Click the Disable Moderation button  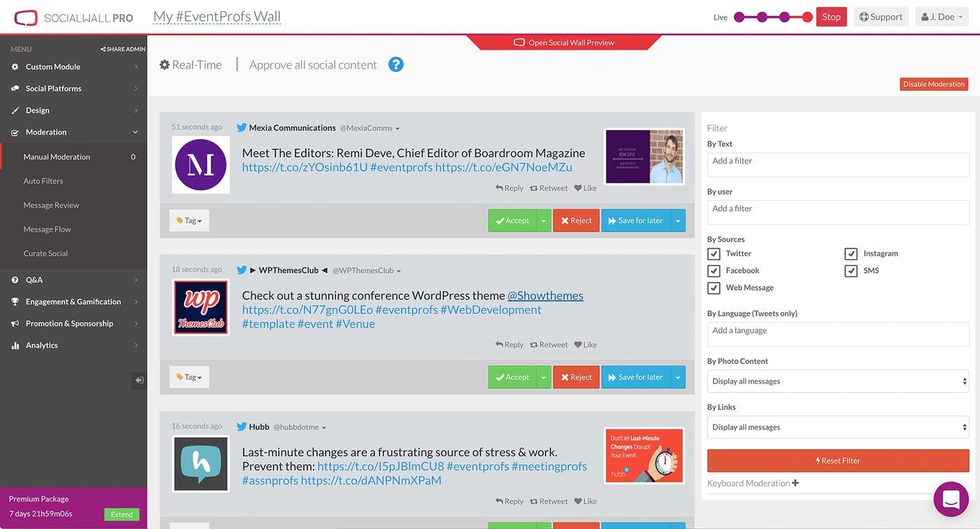[x=934, y=84]
